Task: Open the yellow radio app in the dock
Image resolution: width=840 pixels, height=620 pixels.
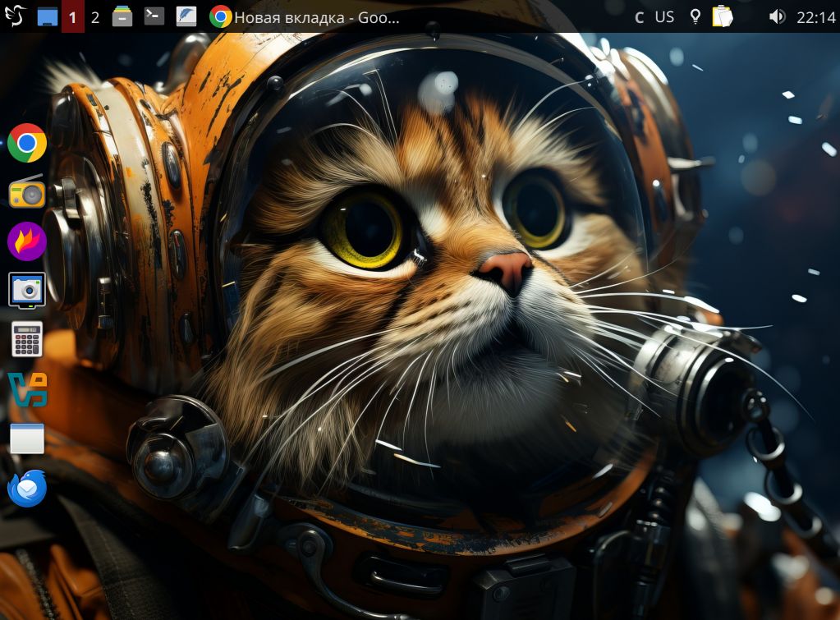Action: pyautogui.click(x=27, y=191)
